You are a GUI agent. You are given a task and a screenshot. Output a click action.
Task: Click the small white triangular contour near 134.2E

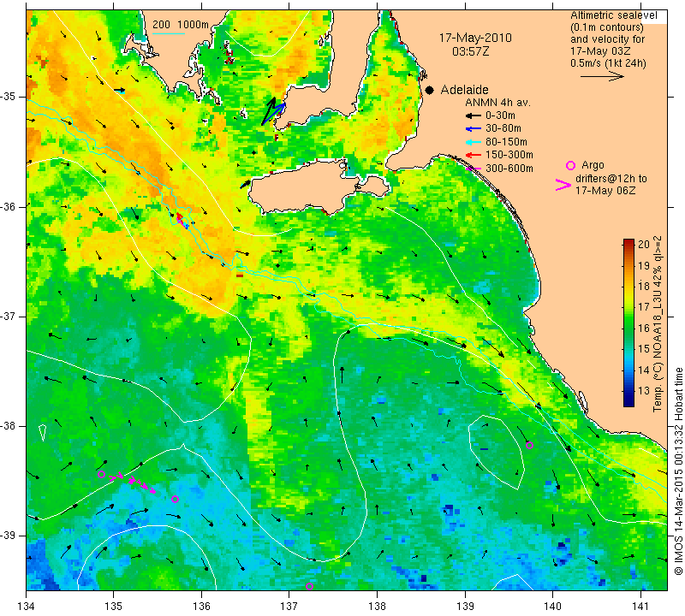tap(42, 432)
